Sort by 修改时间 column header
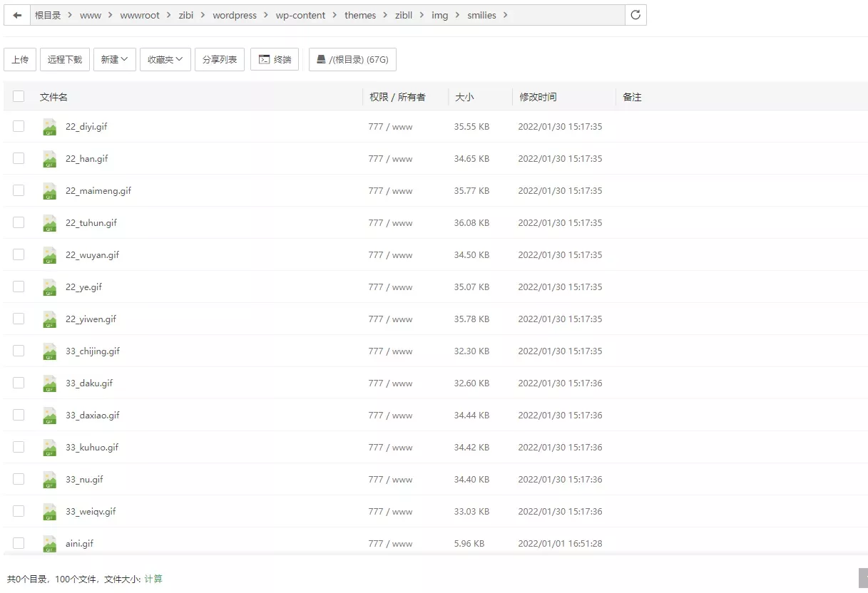868x593 pixels. click(538, 97)
